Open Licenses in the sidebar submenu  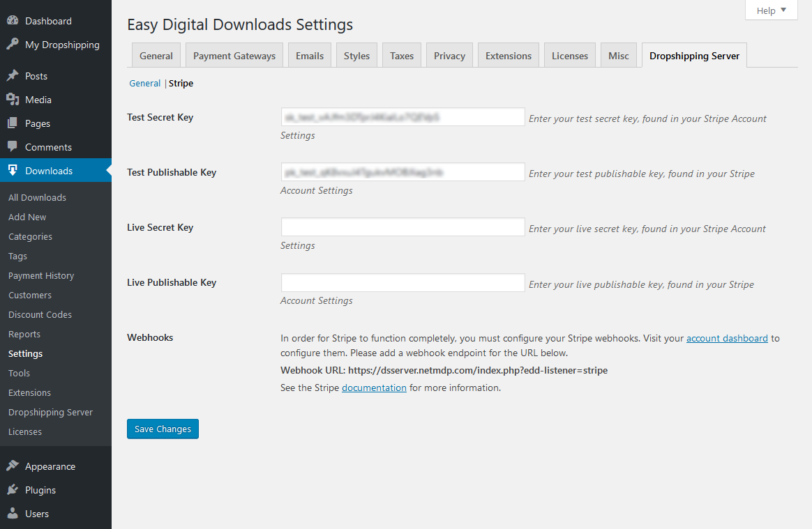pyautogui.click(x=25, y=431)
